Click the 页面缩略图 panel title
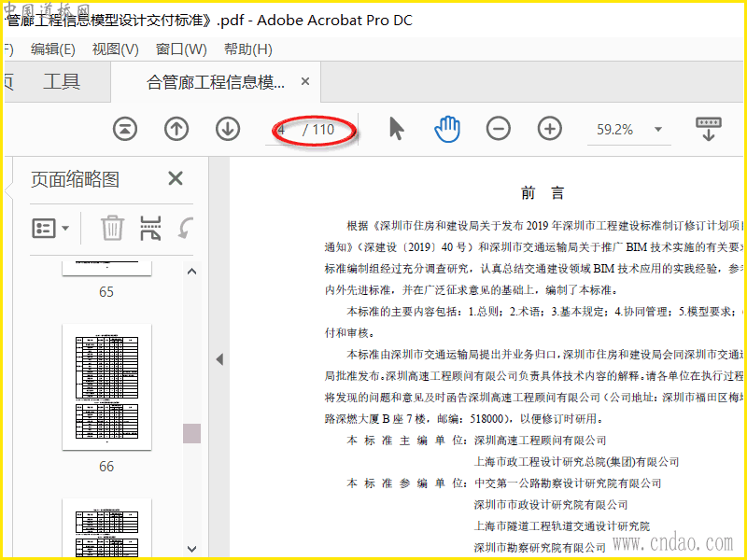 (76, 179)
